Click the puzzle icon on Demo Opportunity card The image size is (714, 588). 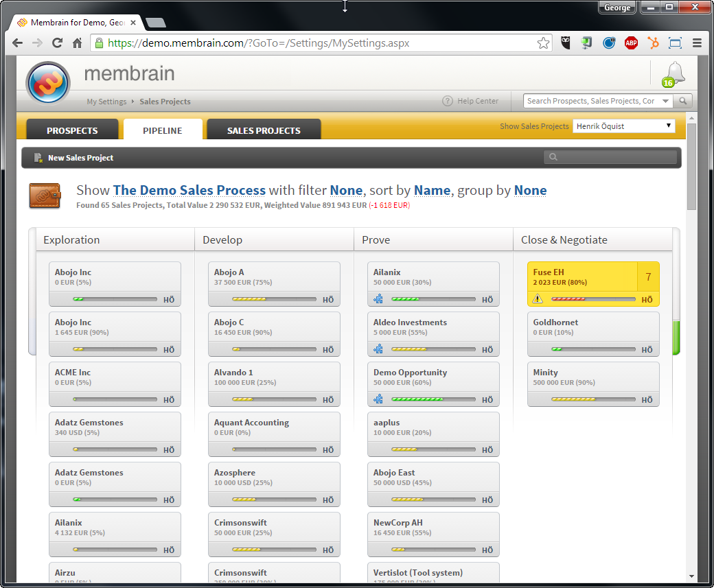(x=378, y=399)
